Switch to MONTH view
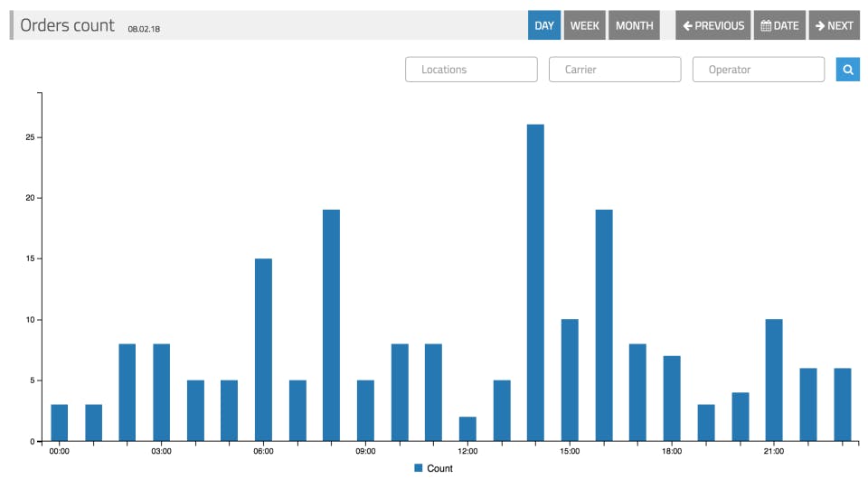868x479 pixels. pos(635,25)
